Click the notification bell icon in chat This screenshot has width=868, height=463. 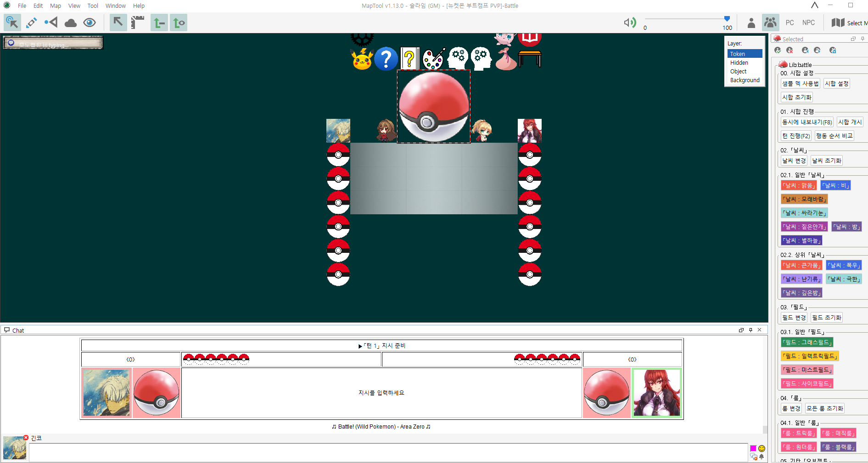(x=762, y=457)
